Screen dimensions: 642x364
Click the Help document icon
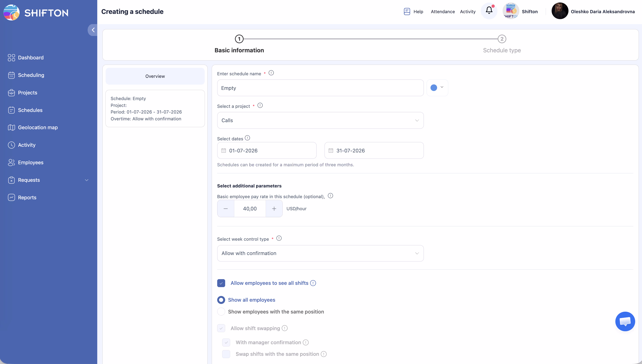(x=407, y=12)
